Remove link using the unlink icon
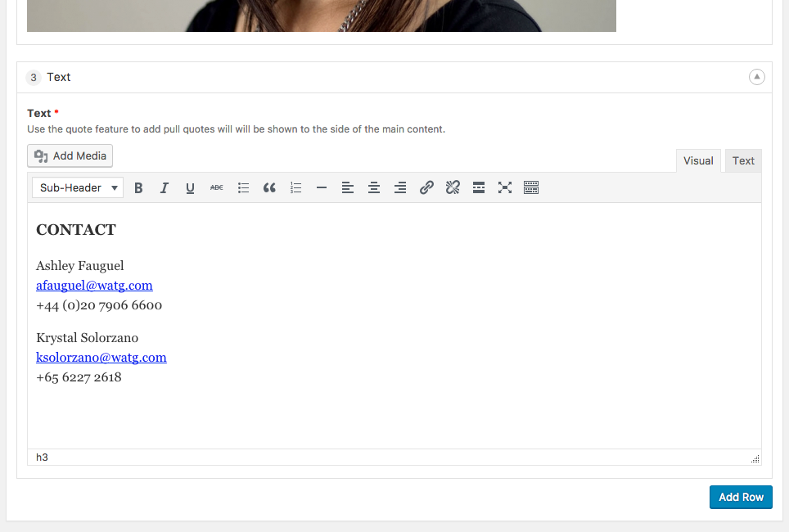The height and width of the screenshot is (532, 789). click(x=453, y=188)
